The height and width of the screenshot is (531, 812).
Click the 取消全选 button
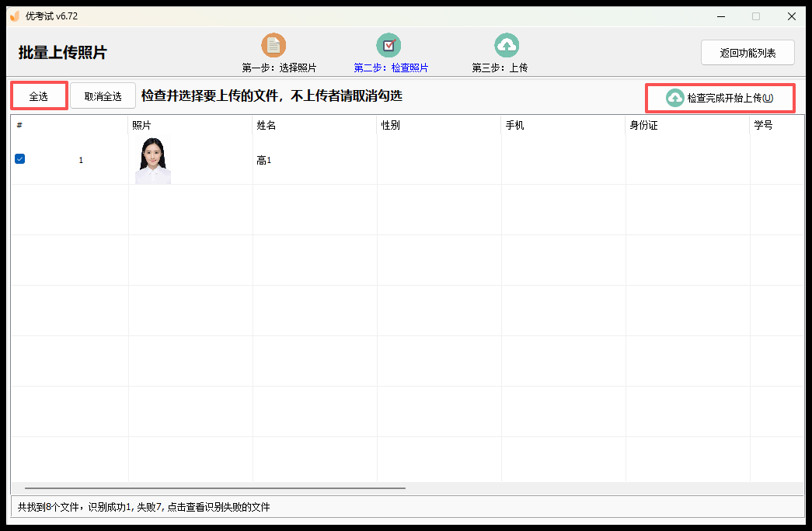[x=103, y=95]
